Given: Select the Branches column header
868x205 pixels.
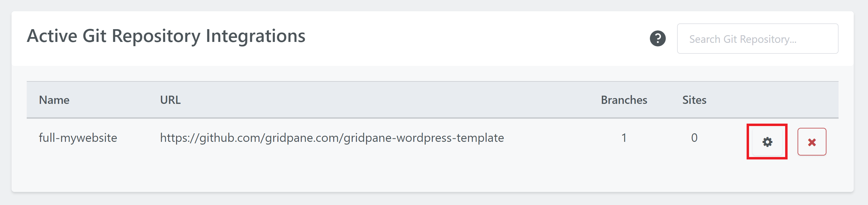Looking at the screenshot, I should (624, 100).
